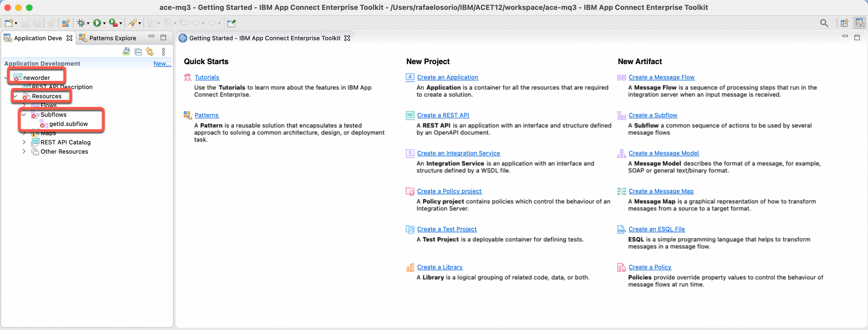Click the pin editor icon in toolbar
The height and width of the screenshot is (330, 868).
tap(231, 23)
